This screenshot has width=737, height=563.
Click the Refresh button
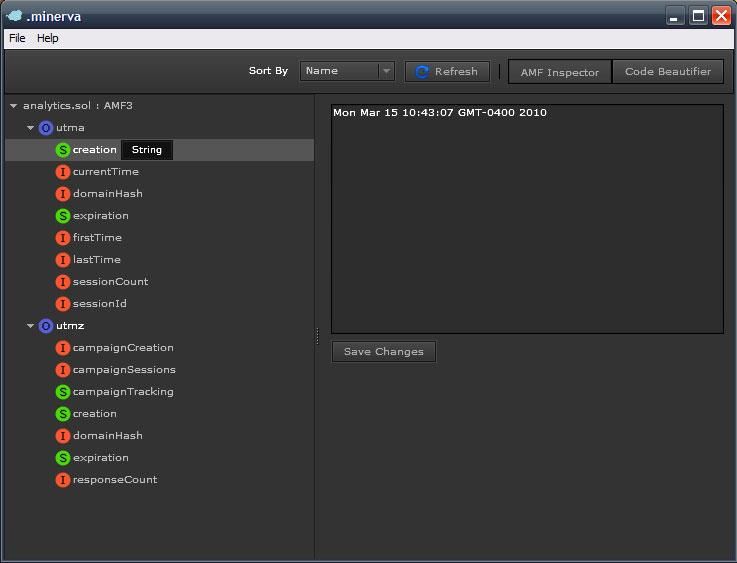tap(447, 71)
